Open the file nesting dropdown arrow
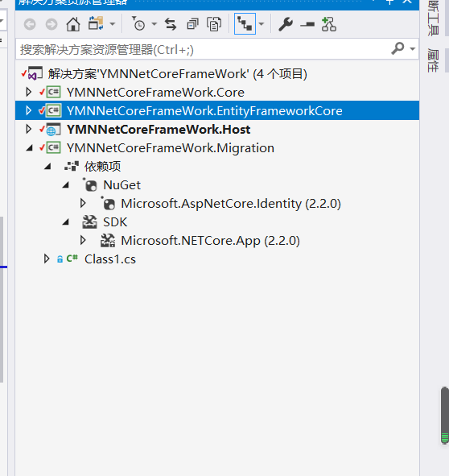The width and height of the screenshot is (449, 476). point(262,23)
